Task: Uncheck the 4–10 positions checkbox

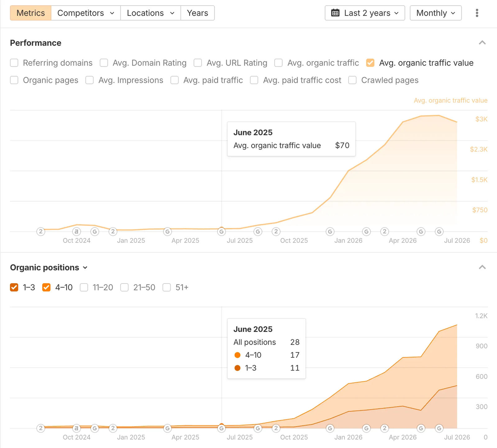Action: tap(46, 287)
